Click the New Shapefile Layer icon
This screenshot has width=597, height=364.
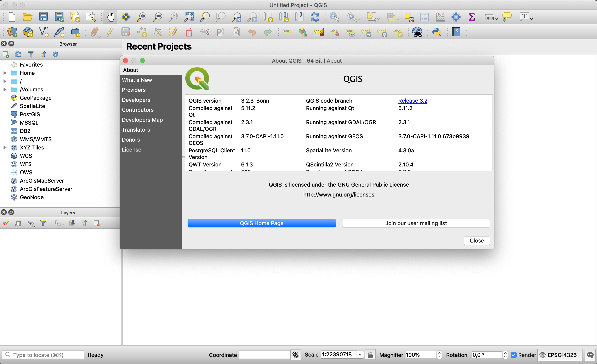(x=44, y=32)
